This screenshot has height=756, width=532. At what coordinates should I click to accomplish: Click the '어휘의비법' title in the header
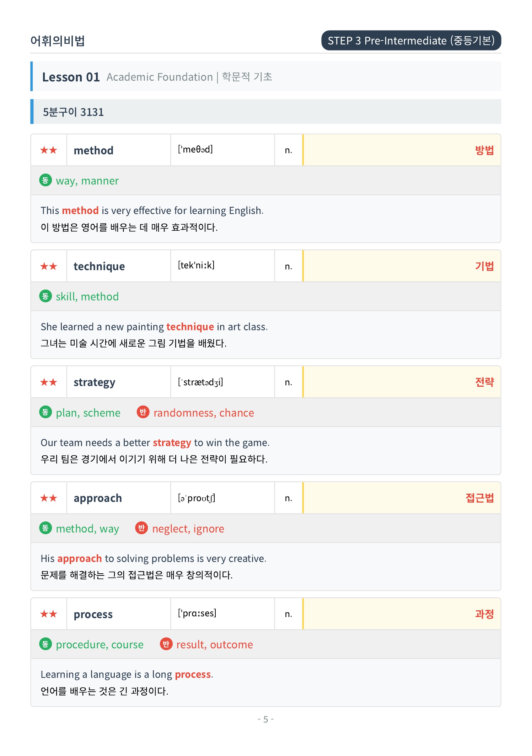[58, 41]
